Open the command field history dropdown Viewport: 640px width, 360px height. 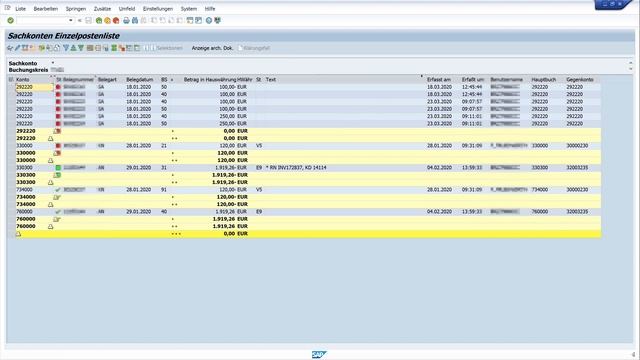pyautogui.click(x=71, y=20)
